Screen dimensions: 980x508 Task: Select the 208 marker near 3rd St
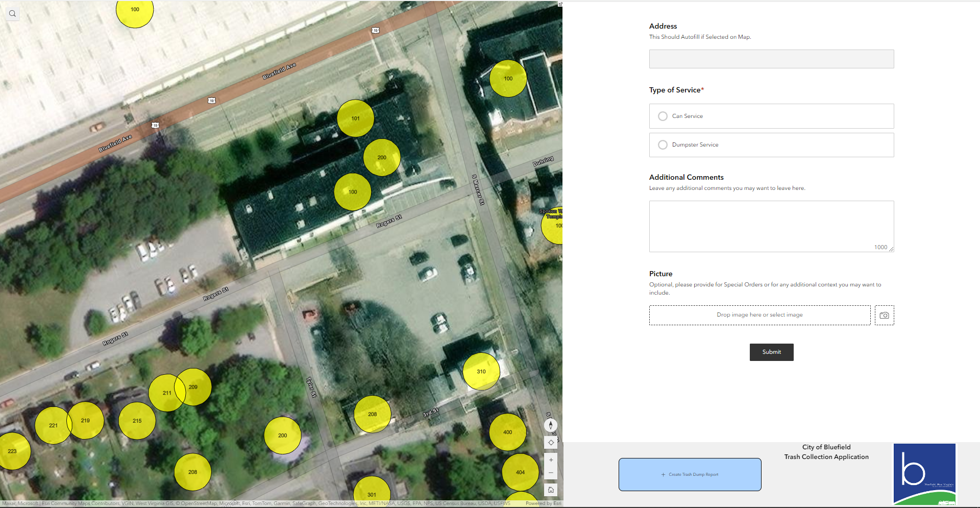tap(372, 414)
